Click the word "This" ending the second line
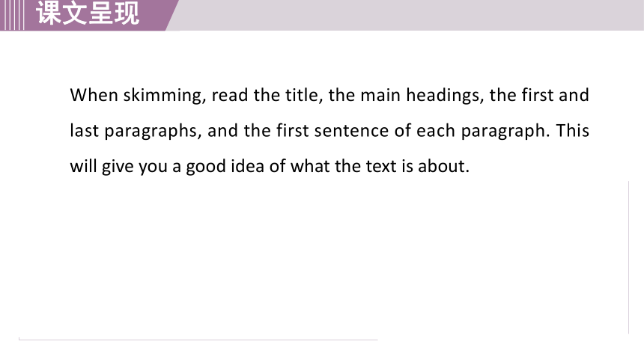This screenshot has width=644, height=362. (x=573, y=131)
